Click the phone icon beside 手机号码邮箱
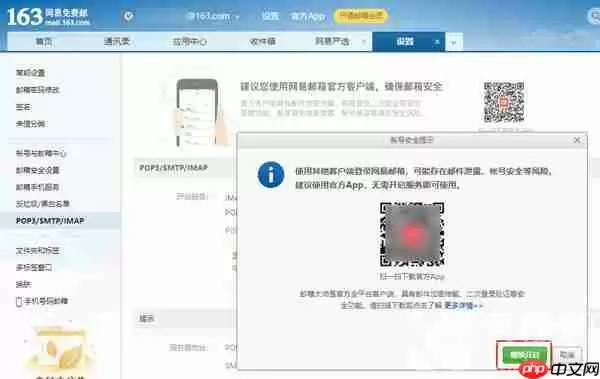Screen dimensions: 600x379 pos(19,301)
